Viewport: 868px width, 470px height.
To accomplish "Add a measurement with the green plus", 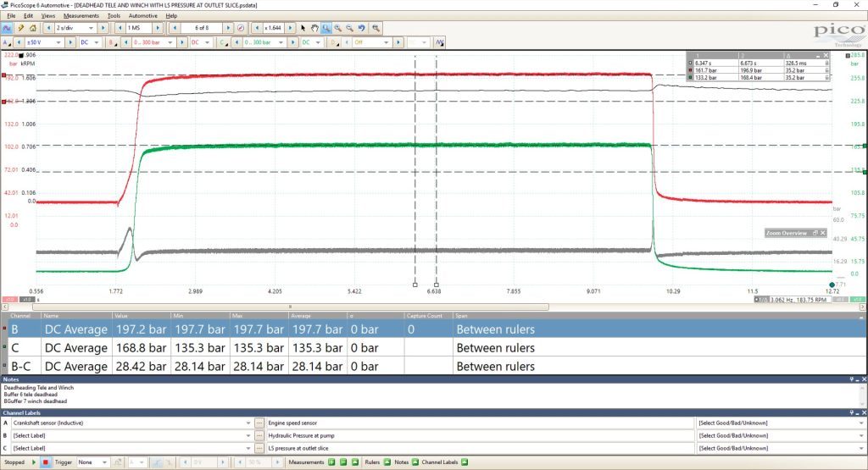I will pyautogui.click(x=331, y=462).
